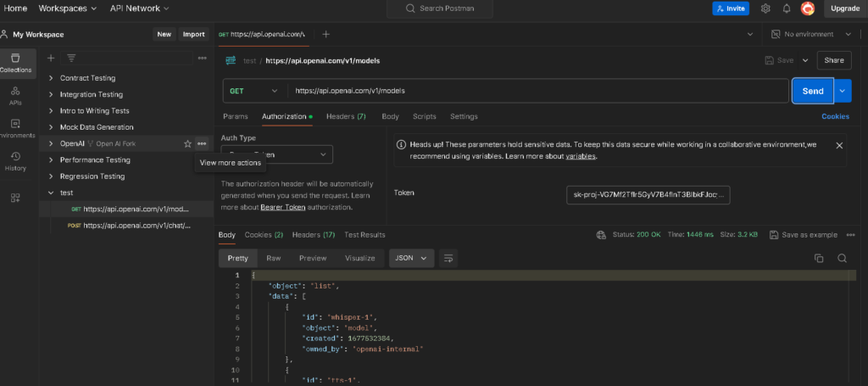Open the History sidebar panel
Viewport: 868px width, 386px height.
[x=15, y=160]
